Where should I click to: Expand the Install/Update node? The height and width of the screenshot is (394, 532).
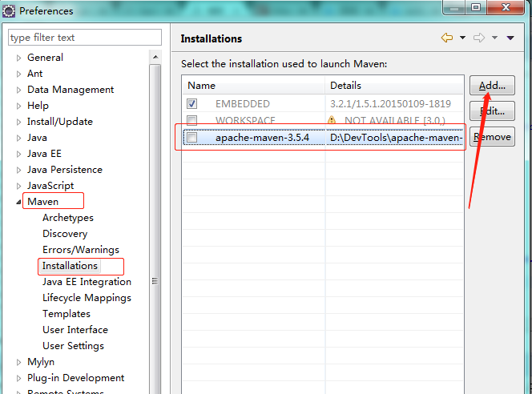click(x=18, y=122)
